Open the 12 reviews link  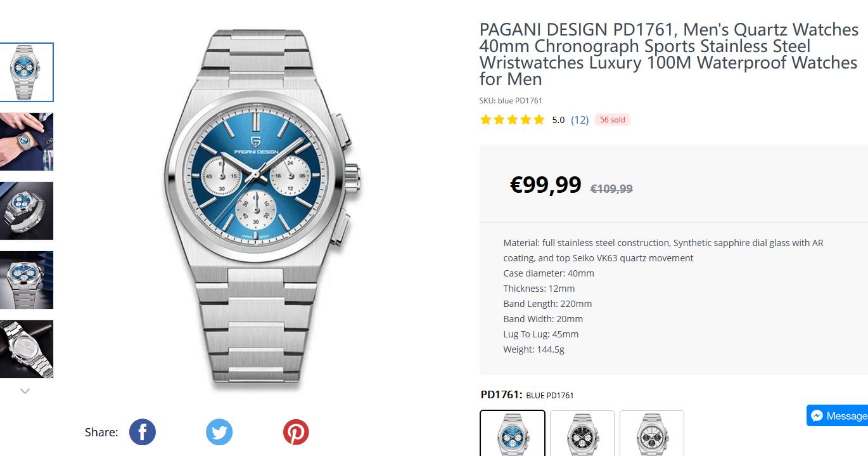[580, 119]
